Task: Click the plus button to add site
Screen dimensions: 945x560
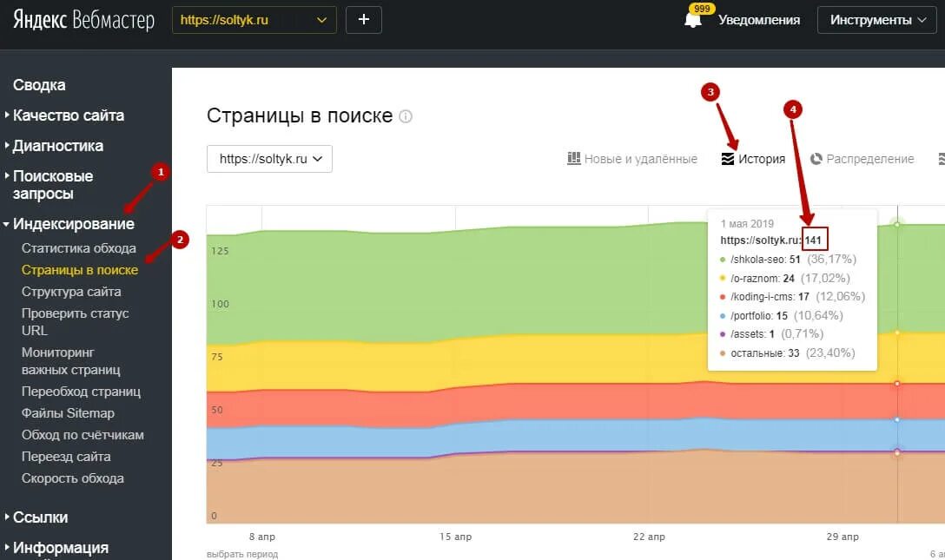Action: [363, 20]
